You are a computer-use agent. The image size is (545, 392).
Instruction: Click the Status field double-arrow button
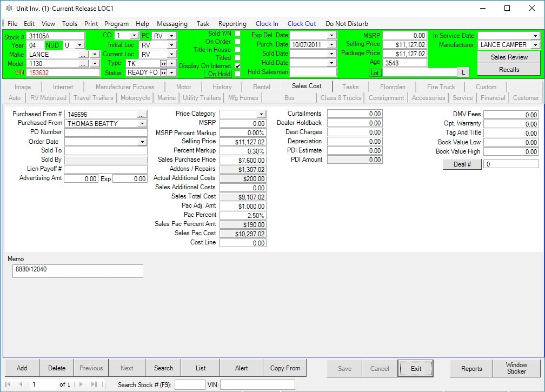pos(163,72)
